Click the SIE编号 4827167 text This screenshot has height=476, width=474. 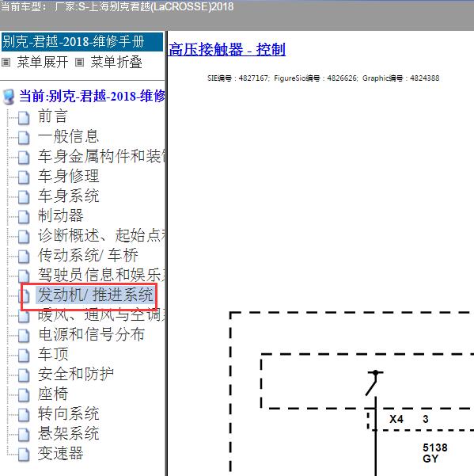pos(238,78)
